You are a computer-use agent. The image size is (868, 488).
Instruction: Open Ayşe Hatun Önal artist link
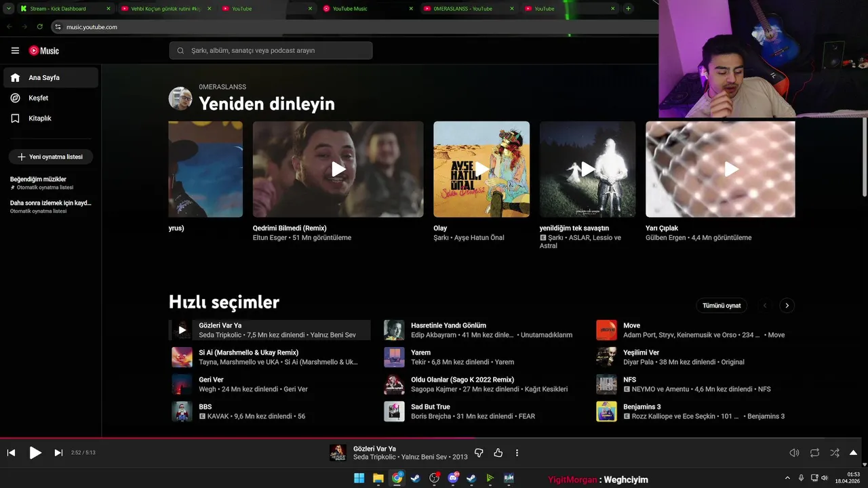(x=479, y=238)
